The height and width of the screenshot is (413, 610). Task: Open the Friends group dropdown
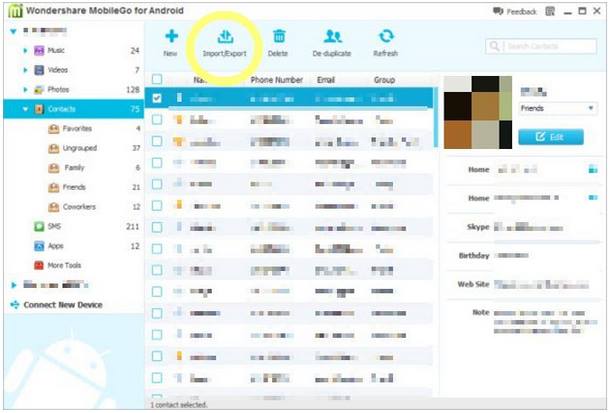click(557, 108)
